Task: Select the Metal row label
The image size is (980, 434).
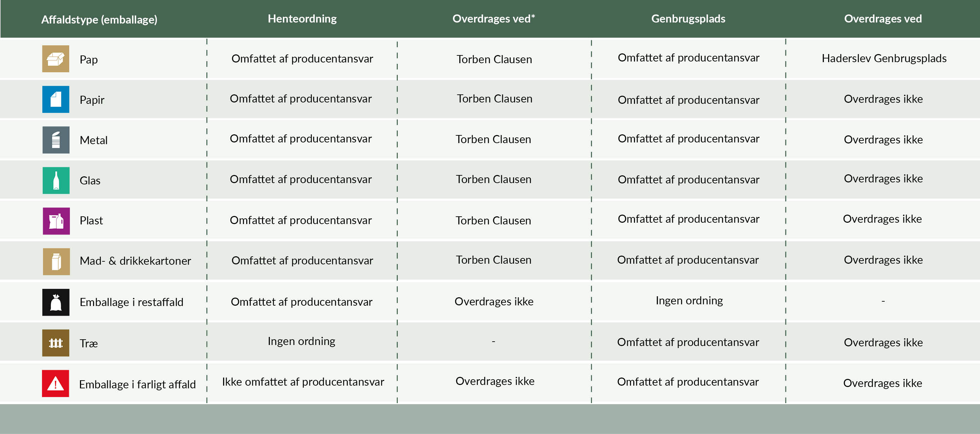Action: [x=94, y=140]
